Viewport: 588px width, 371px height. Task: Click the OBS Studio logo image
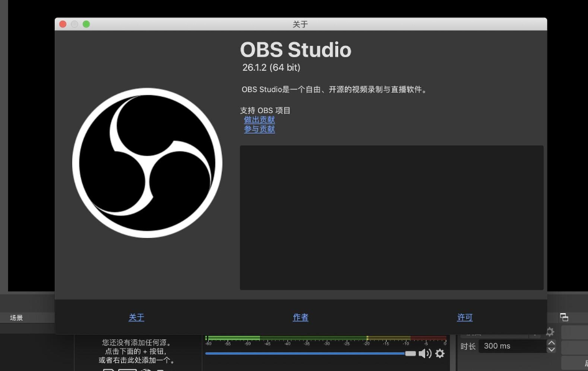pos(147,163)
